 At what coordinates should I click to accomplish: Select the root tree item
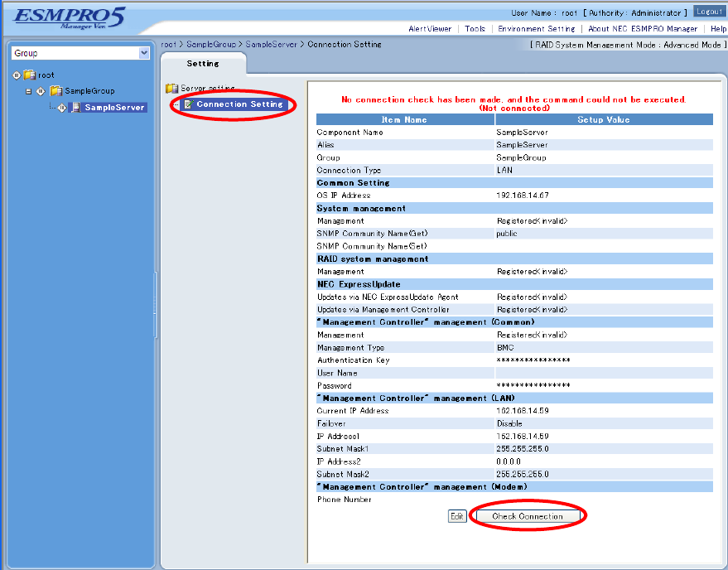46,75
